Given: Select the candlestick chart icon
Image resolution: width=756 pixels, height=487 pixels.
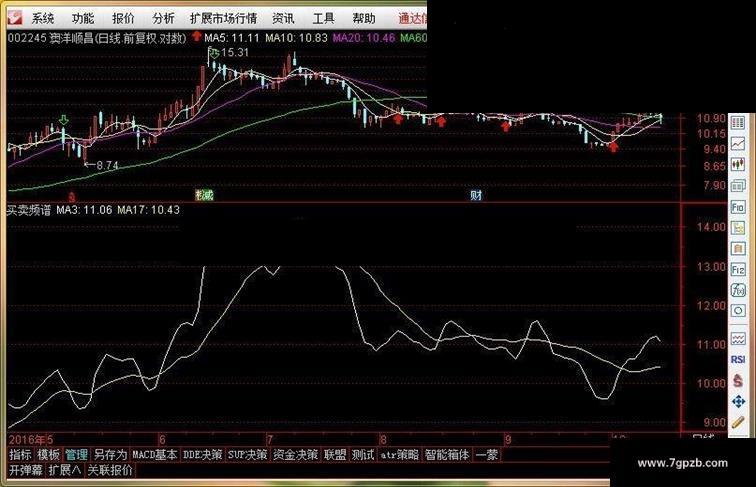Looking at the screenshot, I should point(738,164).
